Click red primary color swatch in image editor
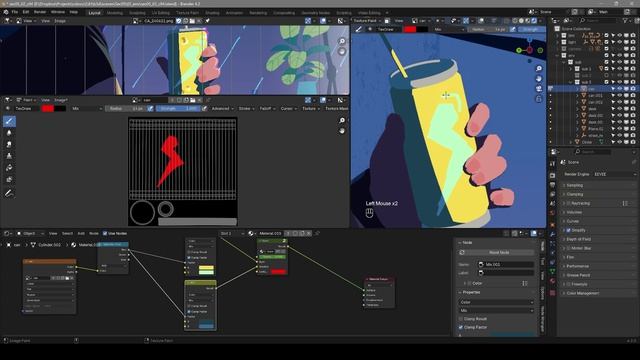The height and width of the screenshot is (360, 640). click(x=47, y=109)
